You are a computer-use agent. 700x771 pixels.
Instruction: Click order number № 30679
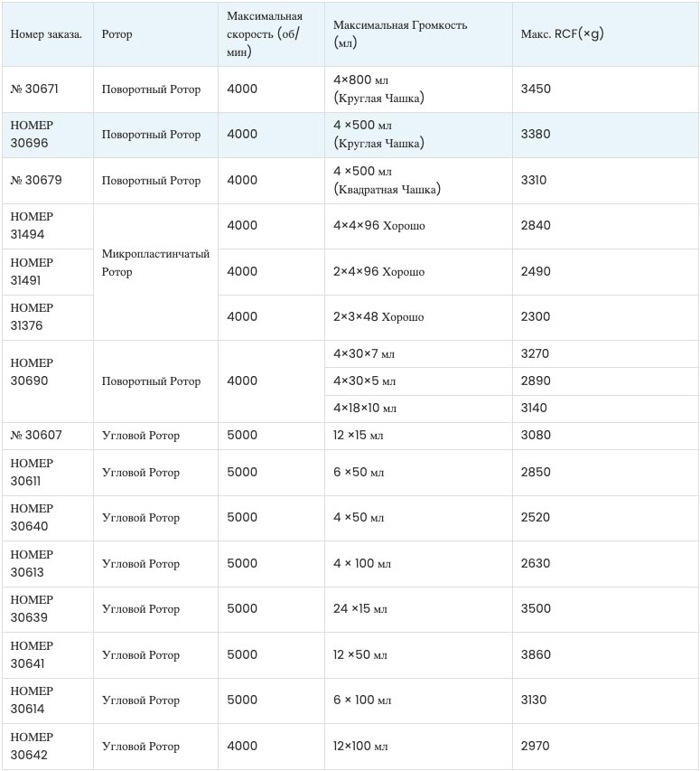40,181
